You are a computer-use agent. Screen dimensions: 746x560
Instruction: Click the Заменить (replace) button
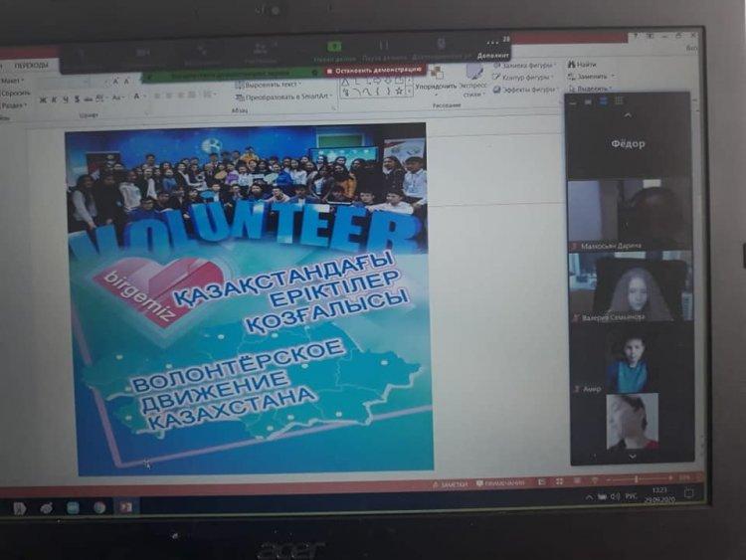(590, 77)
